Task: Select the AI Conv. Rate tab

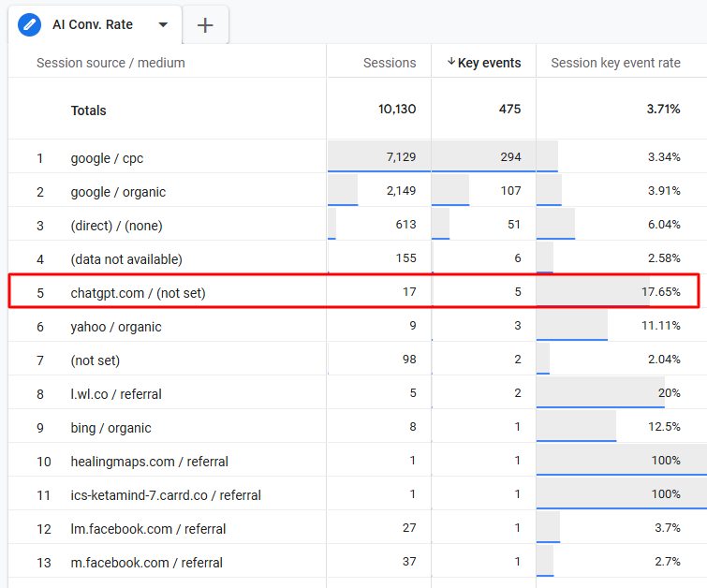Action: point(93,24)
